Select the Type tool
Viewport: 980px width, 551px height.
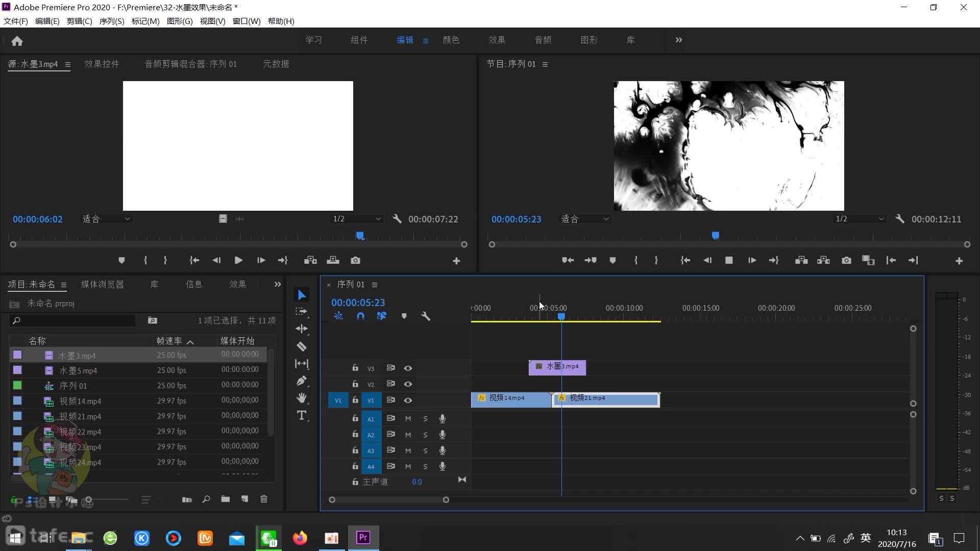tap(302, 415)
